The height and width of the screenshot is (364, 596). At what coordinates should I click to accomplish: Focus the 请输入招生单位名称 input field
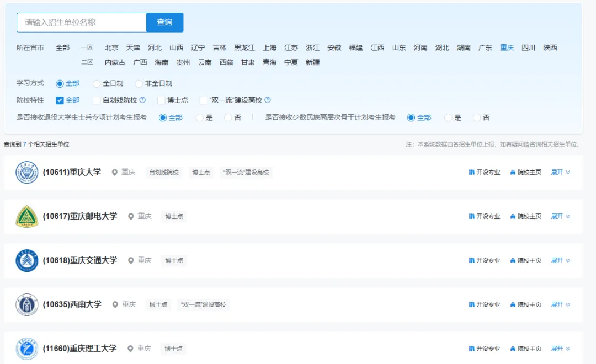pos(81,23)
